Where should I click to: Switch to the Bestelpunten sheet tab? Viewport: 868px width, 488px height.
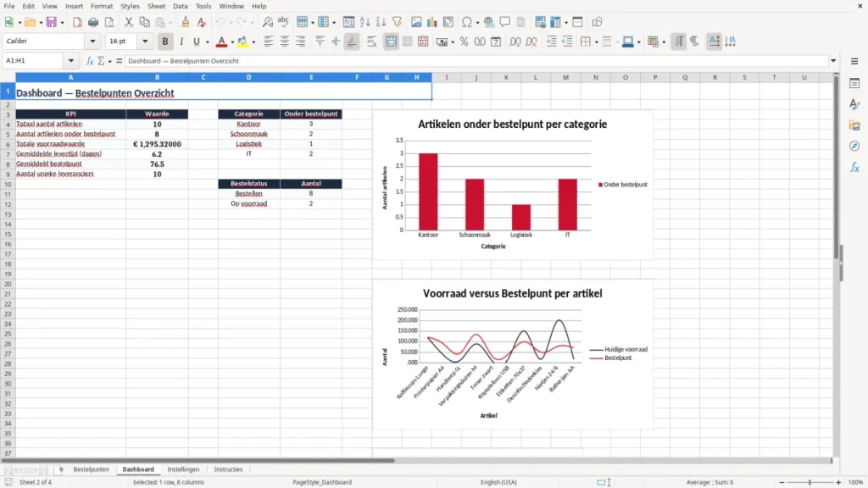(x=92, y=469)
